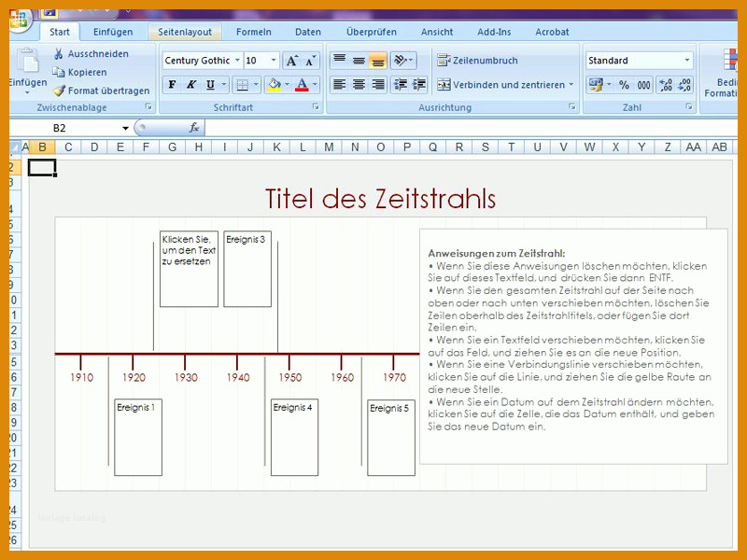Screen dimensions: 747x560
Task: Center text horizontally
Action: coord(359,85)
